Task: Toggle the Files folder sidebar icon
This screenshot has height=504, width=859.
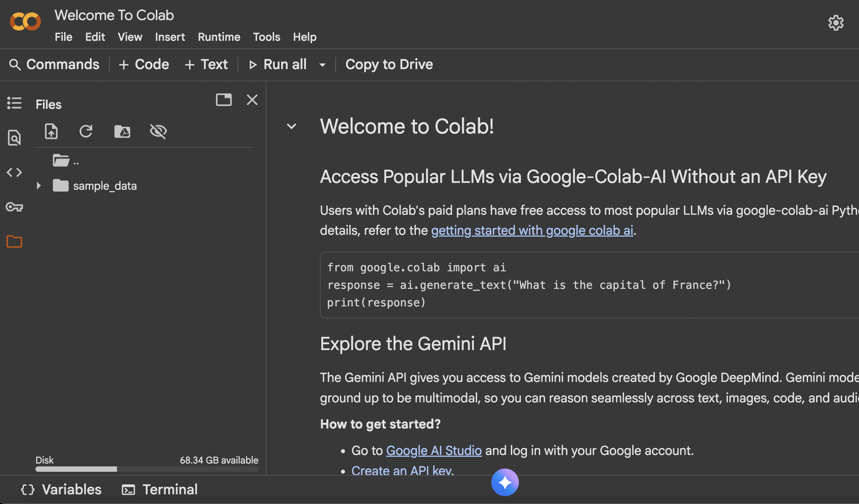Action: click(14, 242)
